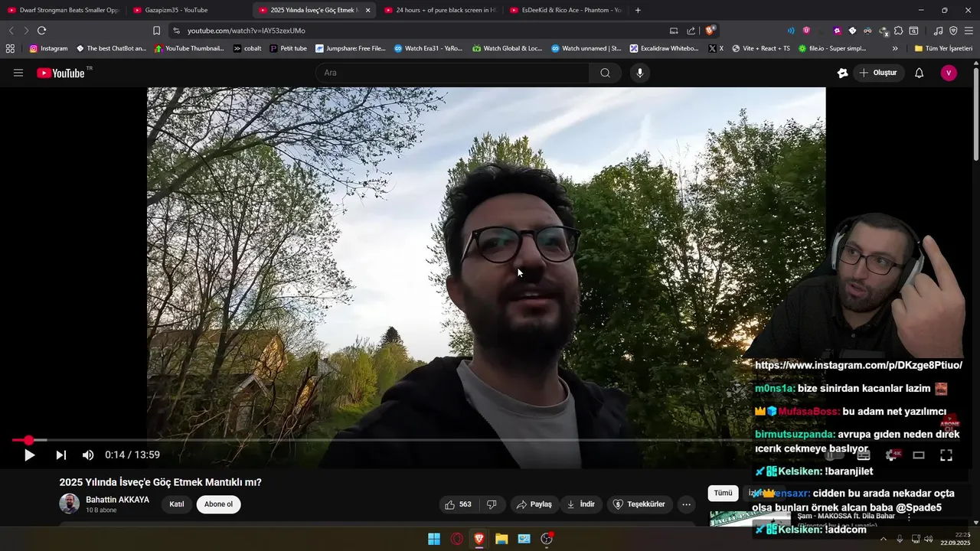Bookmark this page

pyautogui.click(x=156, y=31)
